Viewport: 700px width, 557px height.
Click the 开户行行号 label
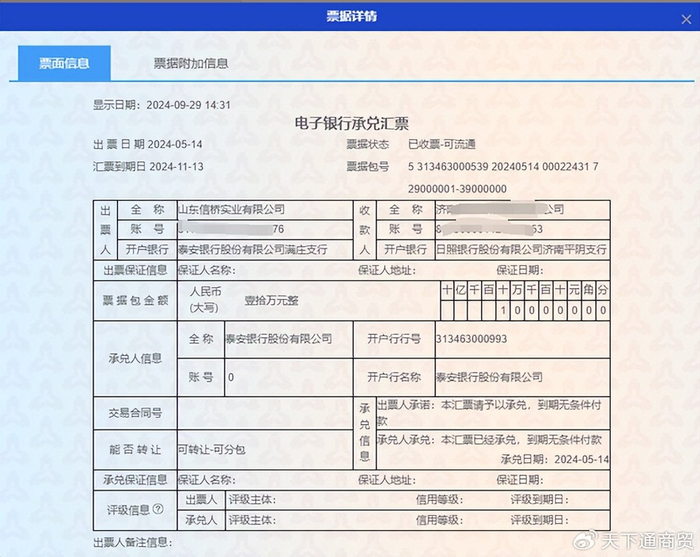[394, 339]
